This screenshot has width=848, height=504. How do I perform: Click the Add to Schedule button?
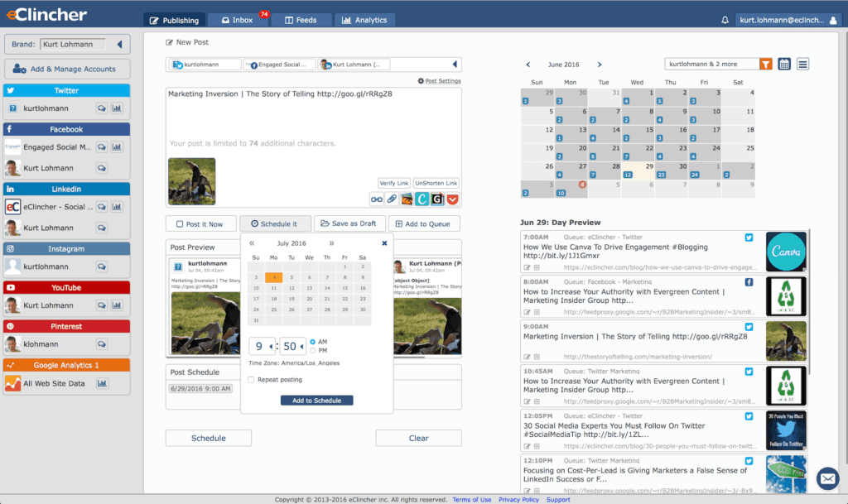(x=317, y=401)
